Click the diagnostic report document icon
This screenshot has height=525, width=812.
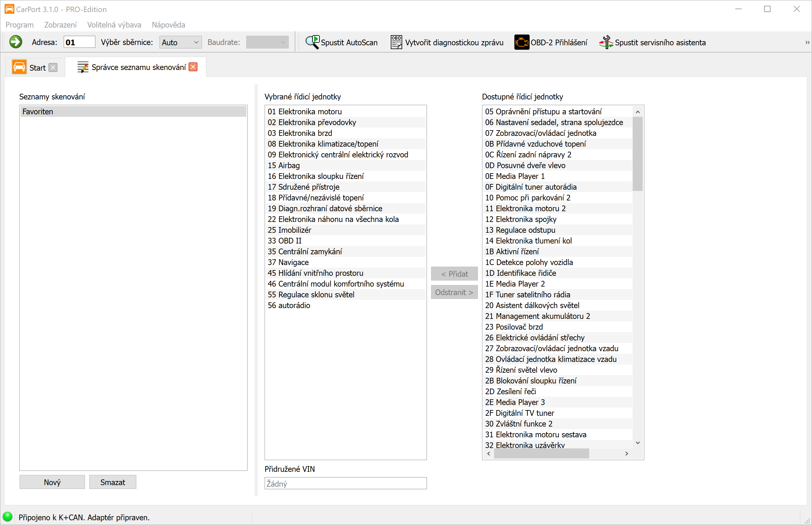(396, 42)
